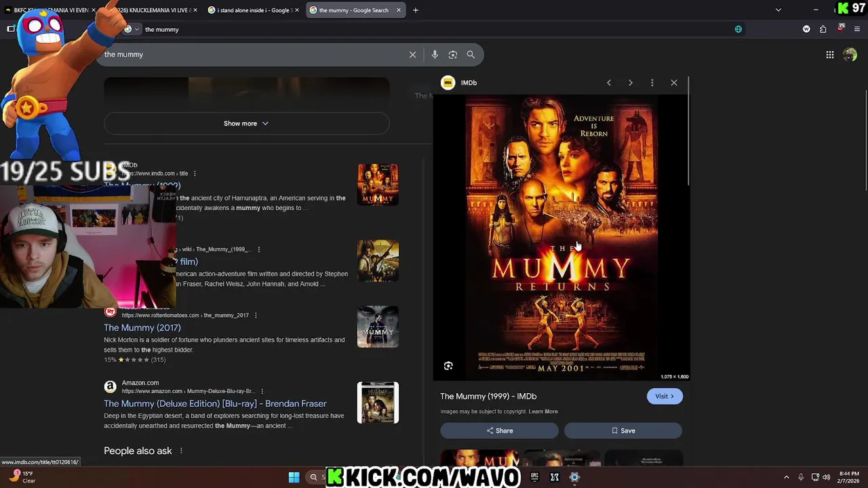
Task: Open search by image camera icon
Action: 453,54
